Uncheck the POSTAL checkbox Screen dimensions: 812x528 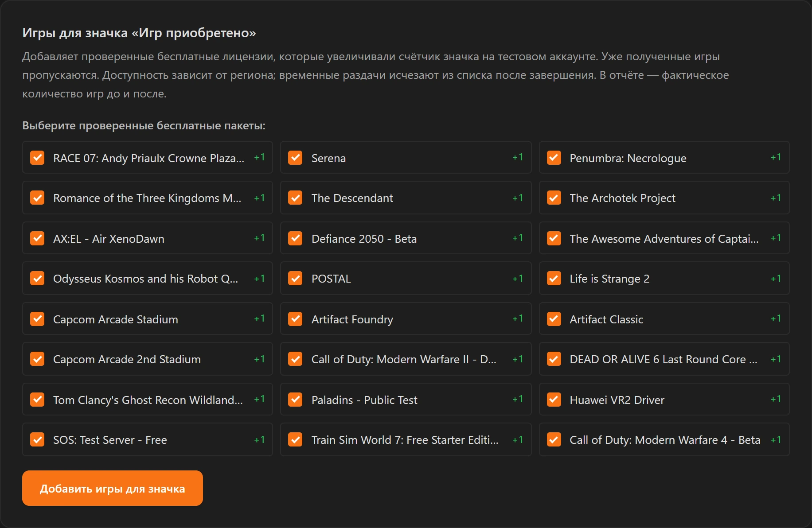(295, 278)
